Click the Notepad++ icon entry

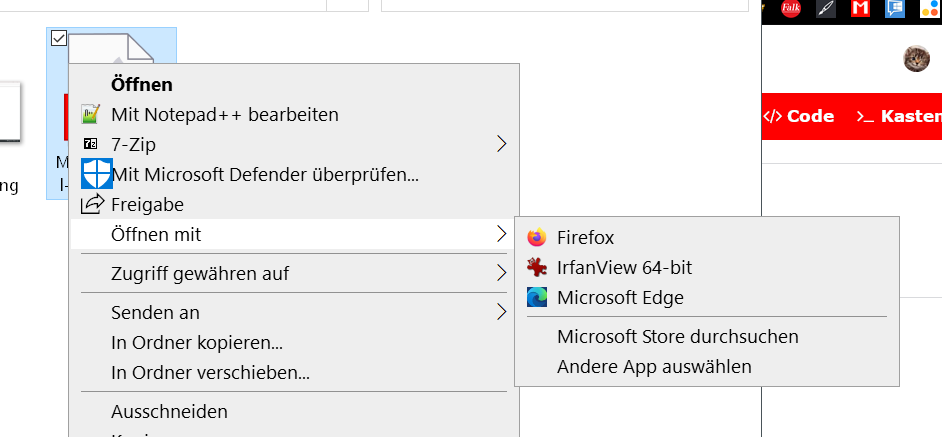[92, 115]
